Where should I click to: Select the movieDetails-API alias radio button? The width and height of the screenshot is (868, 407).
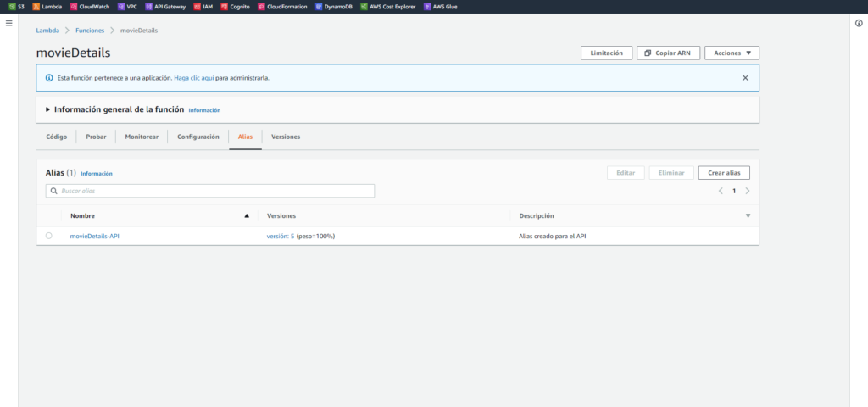tap(48, 236)
